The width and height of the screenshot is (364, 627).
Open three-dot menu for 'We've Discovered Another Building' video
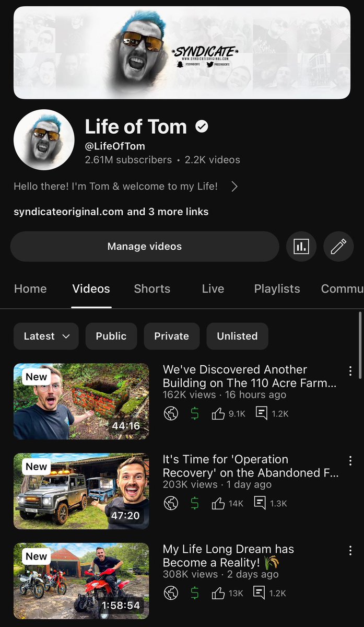(x=350, y=370)
